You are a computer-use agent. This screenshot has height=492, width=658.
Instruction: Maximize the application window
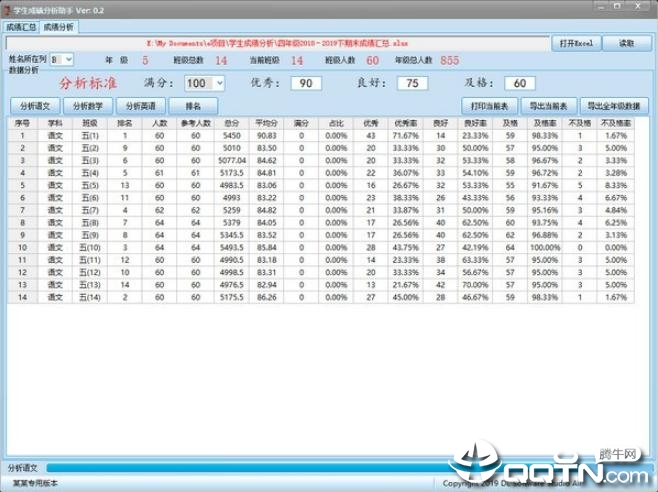pyautogui.click(x=618, y=6)
